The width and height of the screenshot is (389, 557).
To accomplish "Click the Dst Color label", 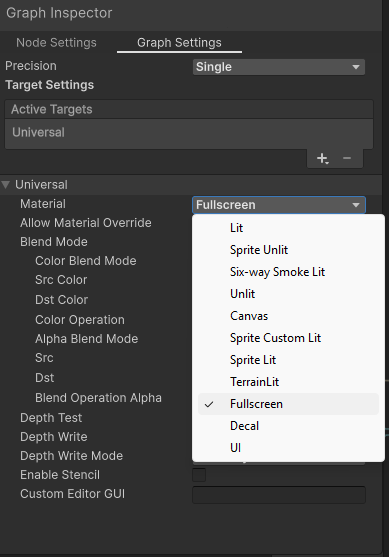I will click(61, 300).
